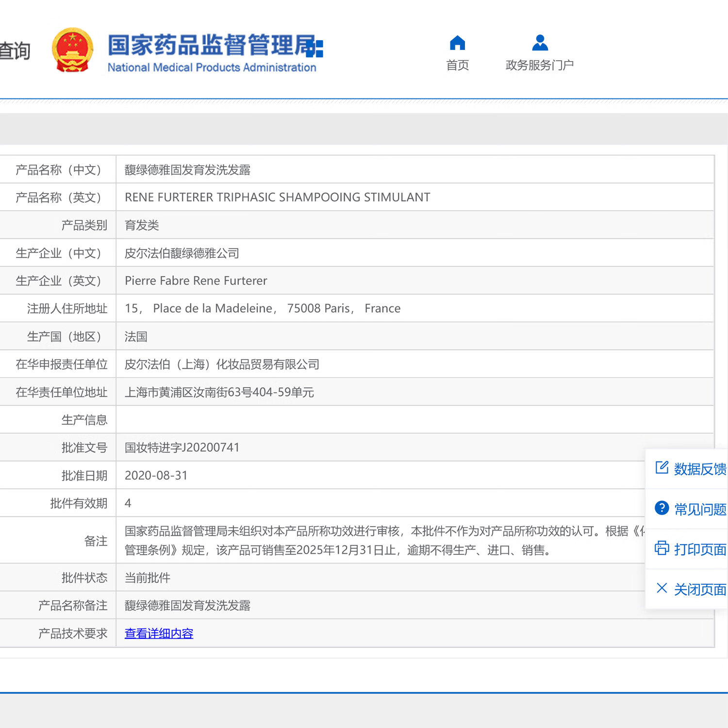
Task: Click the approval number 国妆特进字J20200741
Action: [182, 447]
